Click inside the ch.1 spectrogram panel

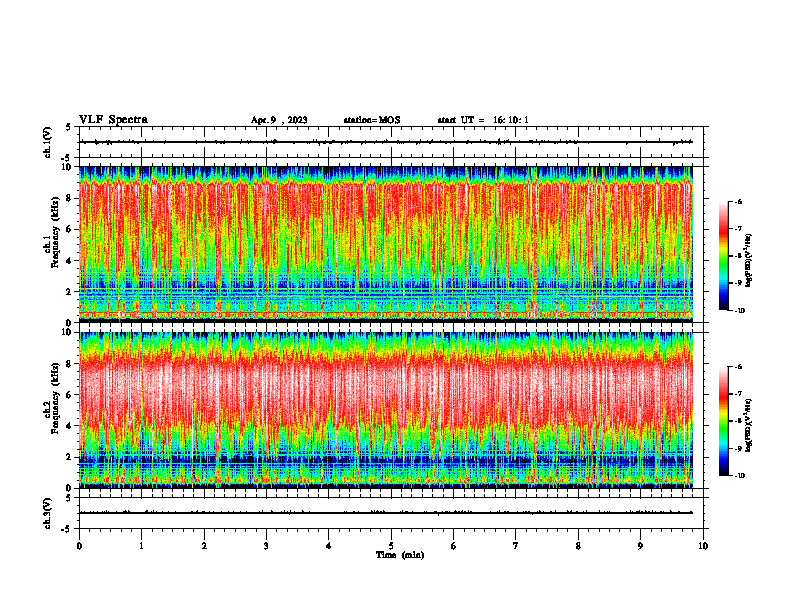tap(386, 244)
